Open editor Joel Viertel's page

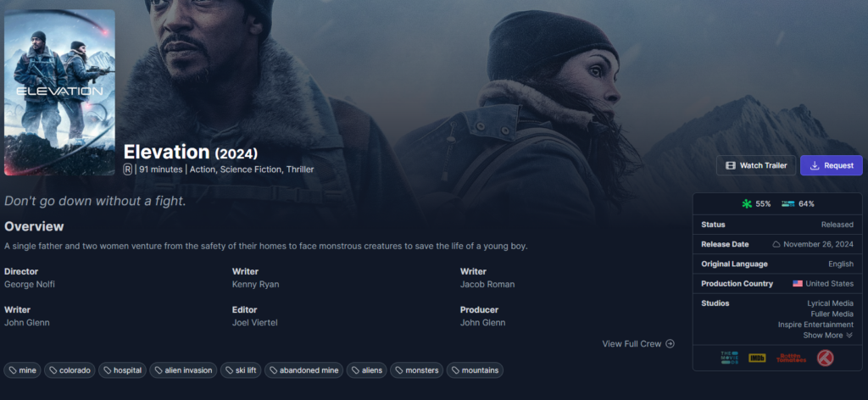pyautogui.click(x=254, y=323)
